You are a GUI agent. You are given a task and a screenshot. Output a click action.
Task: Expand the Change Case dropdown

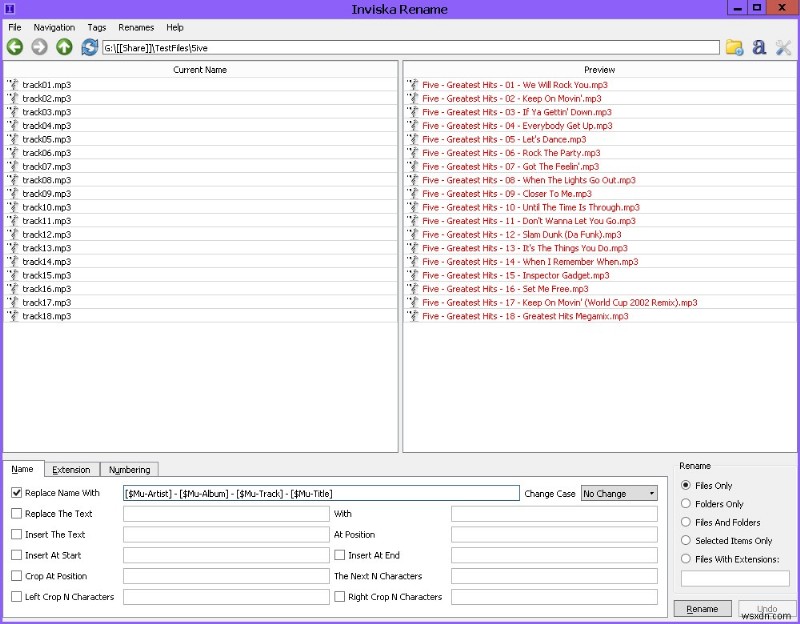pyautogui.click(x=619, y=493)
